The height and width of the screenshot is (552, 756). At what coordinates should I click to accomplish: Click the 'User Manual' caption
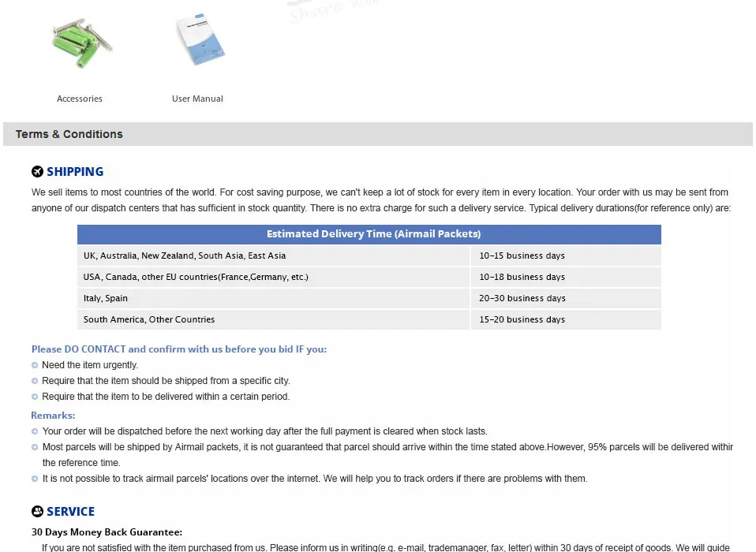197,99
